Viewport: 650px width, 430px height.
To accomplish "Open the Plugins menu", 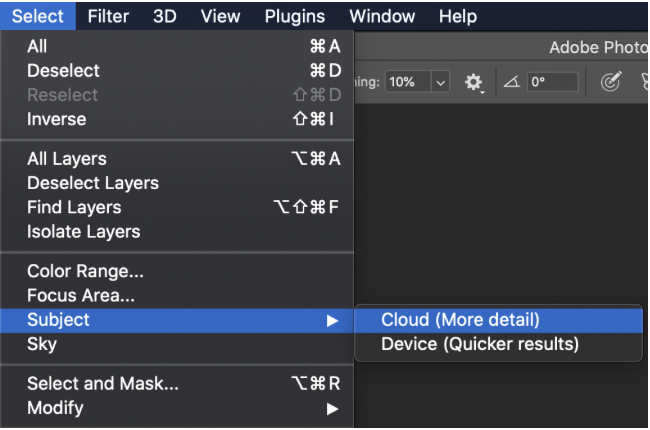I will 295,16.
